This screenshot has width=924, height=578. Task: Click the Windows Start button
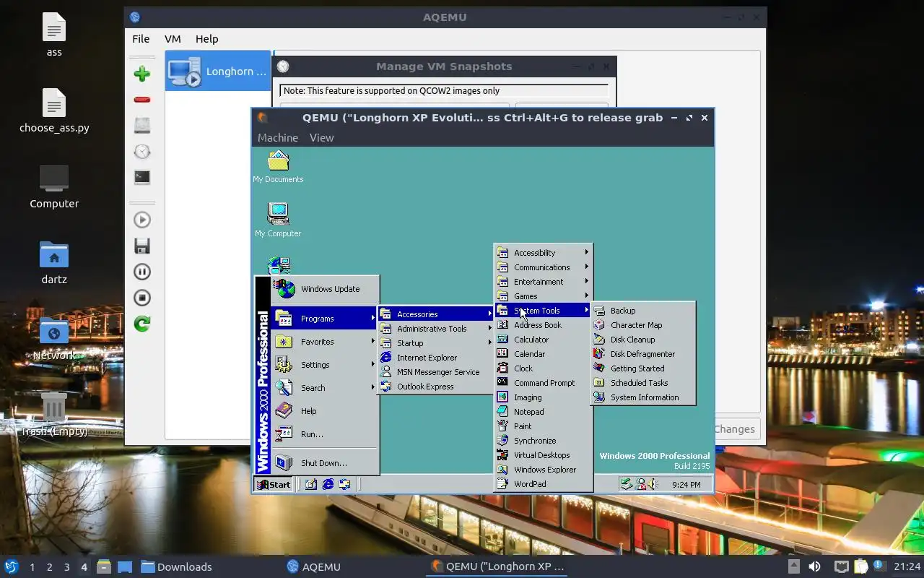pos(274,484)
